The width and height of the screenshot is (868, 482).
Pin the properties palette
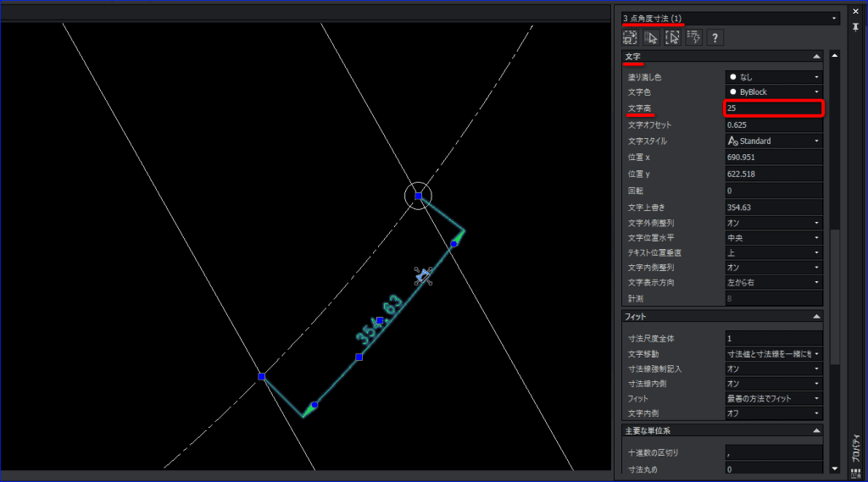(856, 26)
